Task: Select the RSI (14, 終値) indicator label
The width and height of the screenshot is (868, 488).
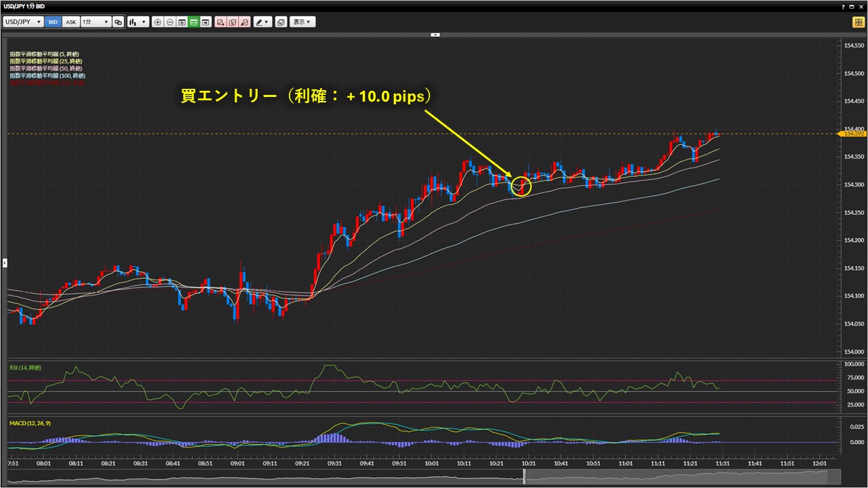Action: (25, 367)
